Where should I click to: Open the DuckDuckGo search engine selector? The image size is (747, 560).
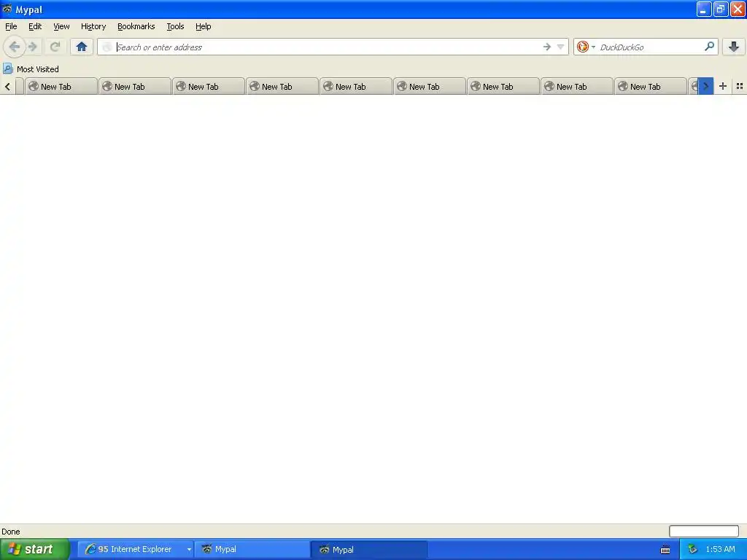pyautogui.click(x=586, y=47)
